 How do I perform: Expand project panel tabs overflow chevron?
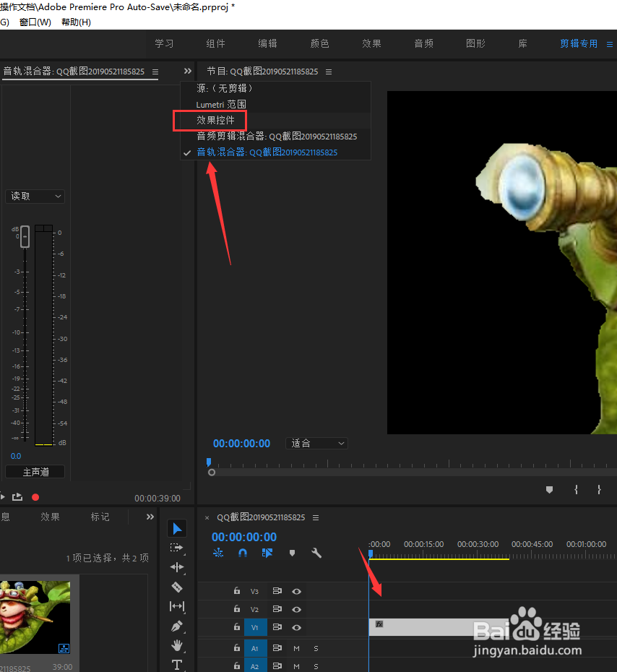[150, 517]
